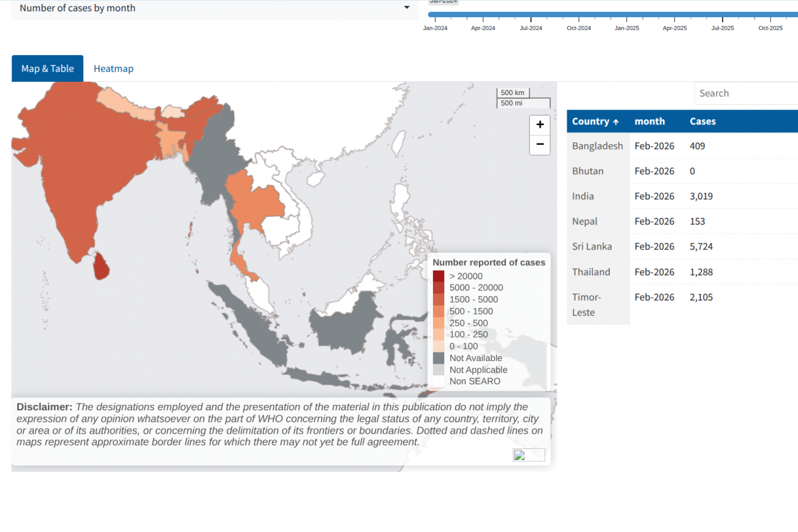Switch to the Heatmap tab
This screenshot has height=532, width=798.
click(113, 68)
